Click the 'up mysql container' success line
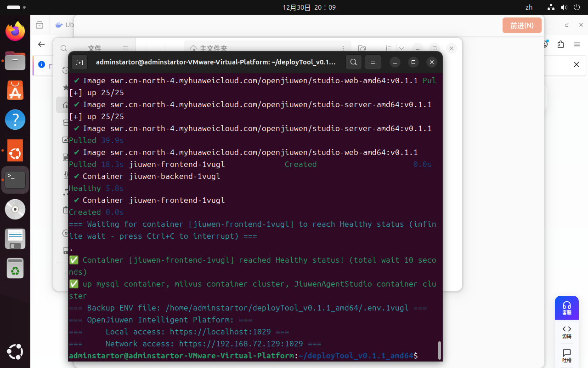 (x=253, y=290)
